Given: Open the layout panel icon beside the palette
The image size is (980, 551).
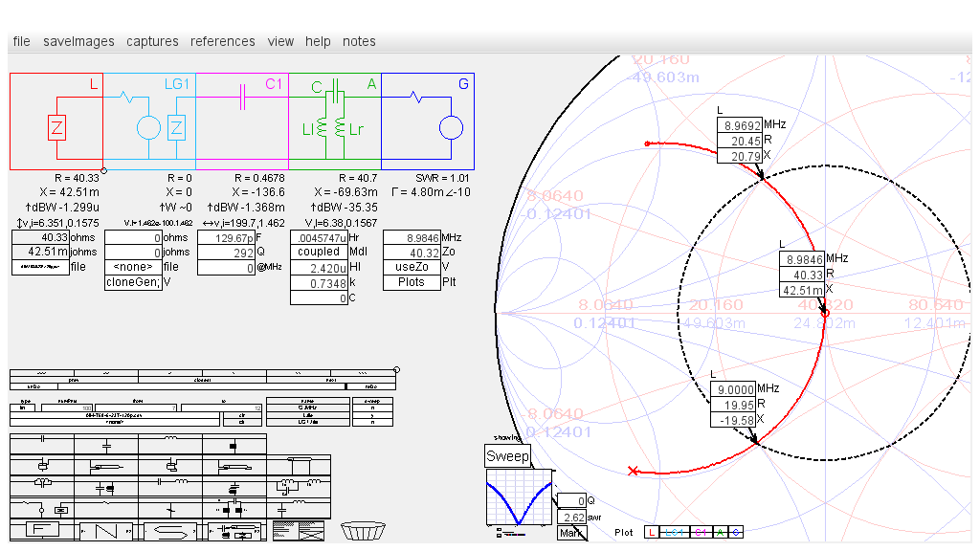Looking at the screenshot, I should (299, 531).
